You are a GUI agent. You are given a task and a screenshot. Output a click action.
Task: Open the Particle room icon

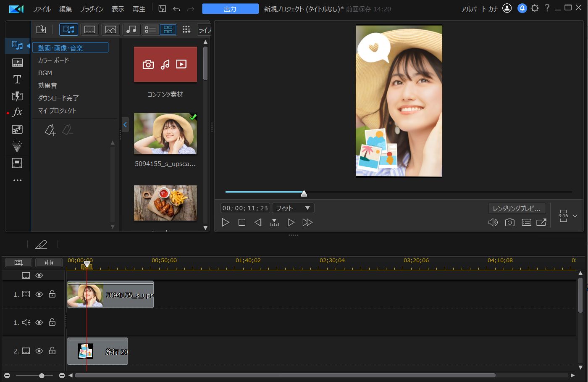point(17,146)
